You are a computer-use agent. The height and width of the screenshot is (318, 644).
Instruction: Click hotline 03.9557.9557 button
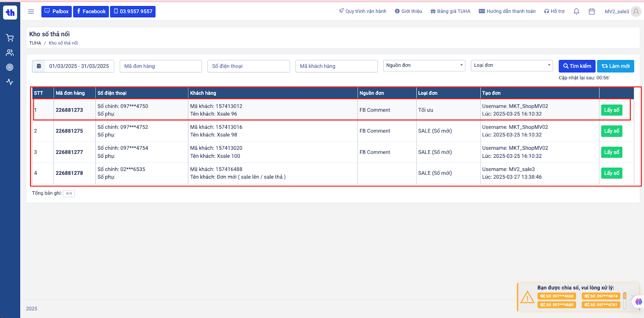pyautogui.click(x=133, y=11)
